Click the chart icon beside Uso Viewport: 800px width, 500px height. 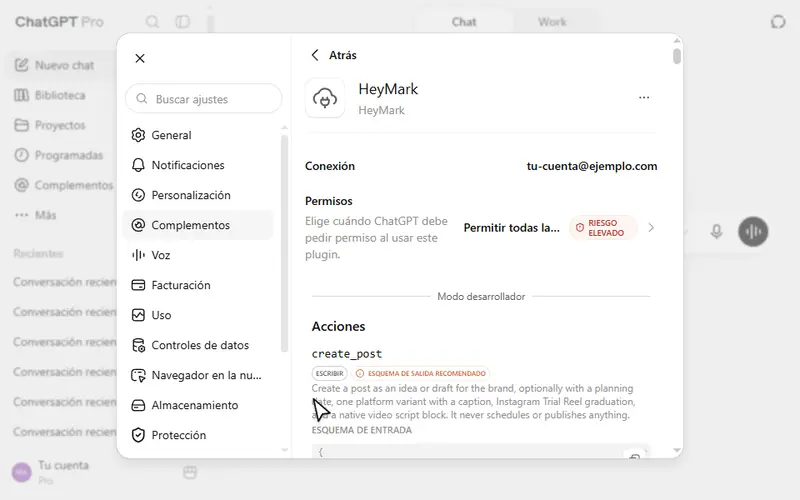point(138,315)
